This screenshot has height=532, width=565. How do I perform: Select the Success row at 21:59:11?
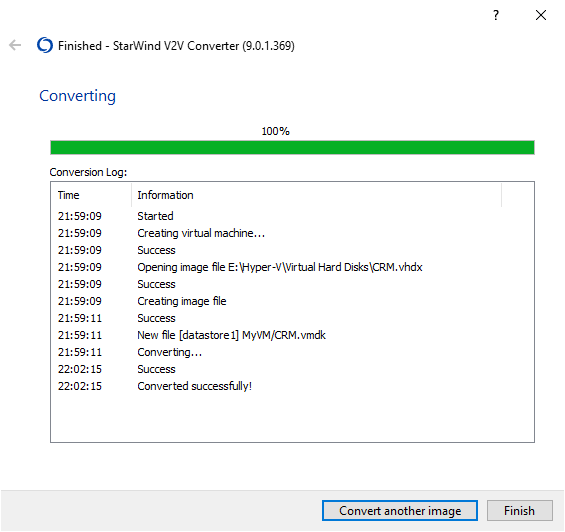[x=292, y=318]
